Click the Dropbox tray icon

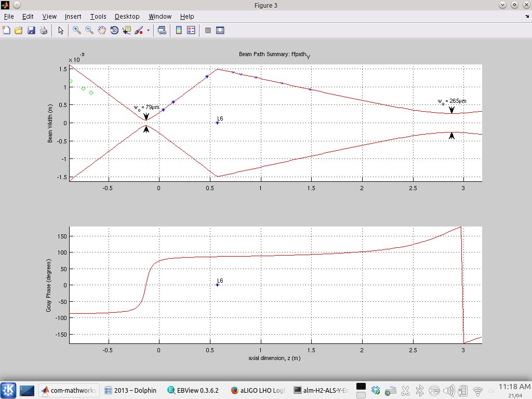[x=376, y=391]
